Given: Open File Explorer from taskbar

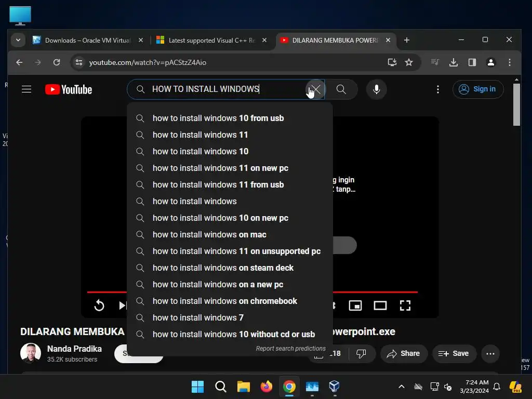Looking at the screenshot, I should (243, 387).
